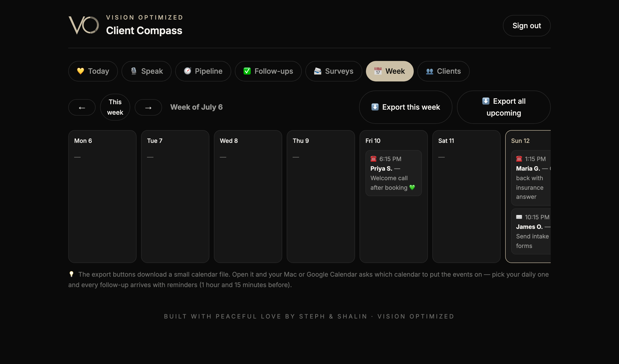The image size is (619, 364).
Task: Open the Today tab
Action: pos(93,71)
